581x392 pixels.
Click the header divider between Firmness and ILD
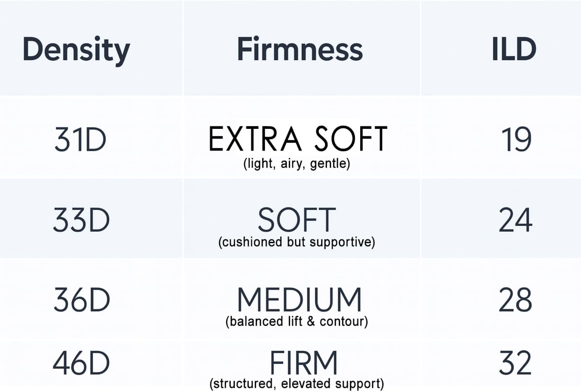pyautogui.click(x=420, y=48)
